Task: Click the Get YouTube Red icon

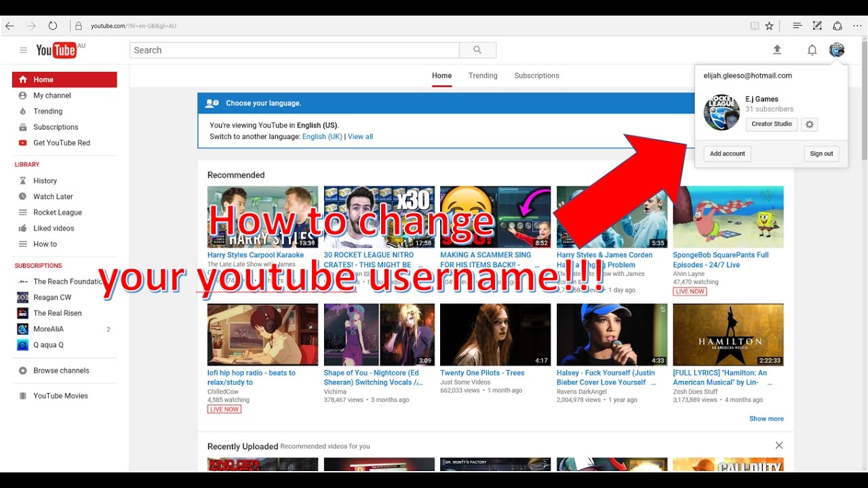Action: [x=22, y=143]
